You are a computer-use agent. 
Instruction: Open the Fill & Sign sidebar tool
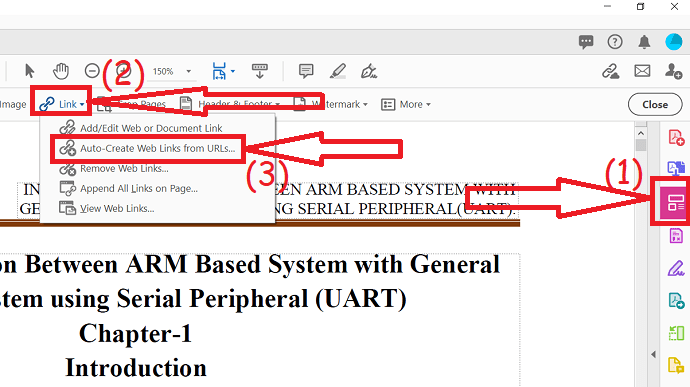coord(676,268)
